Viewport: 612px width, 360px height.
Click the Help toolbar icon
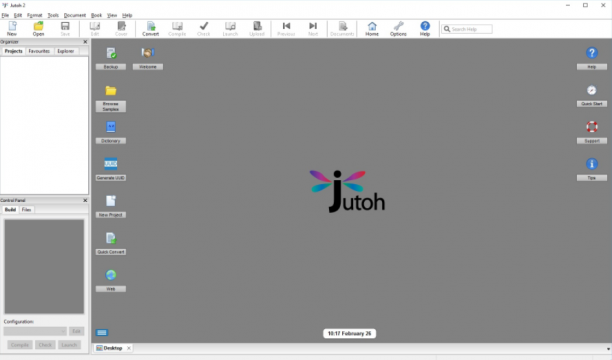425,29
